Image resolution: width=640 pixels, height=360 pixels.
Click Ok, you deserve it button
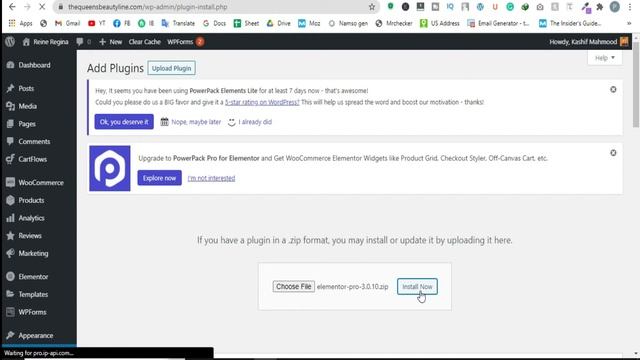pos(124,122)
